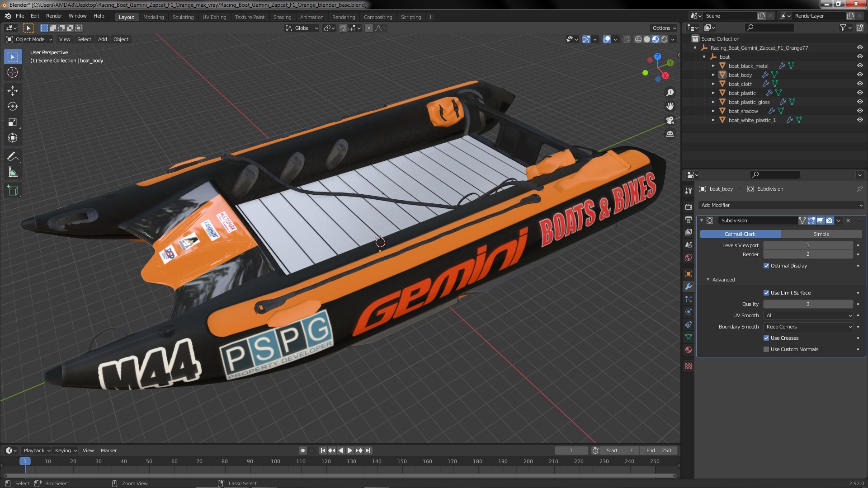The image size is (868, 488).
Task: Open the Render menu
Action: click(54, 16)
